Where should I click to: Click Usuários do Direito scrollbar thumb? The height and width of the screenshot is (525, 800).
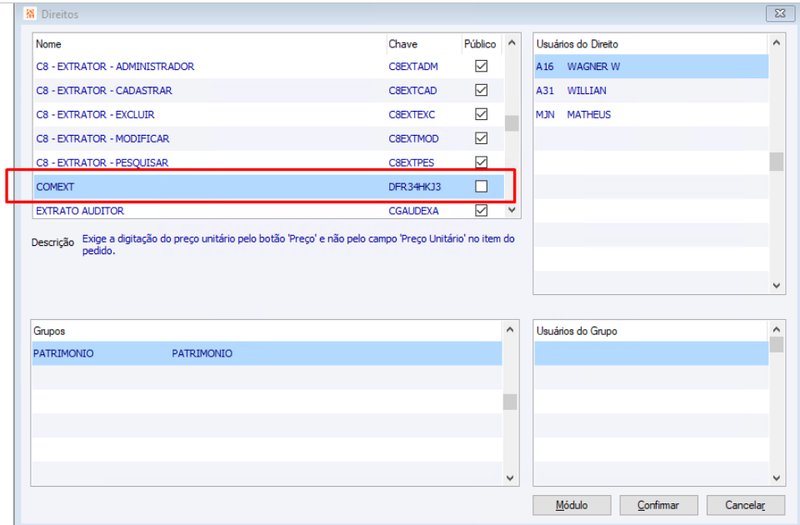(x=777, y=162)
